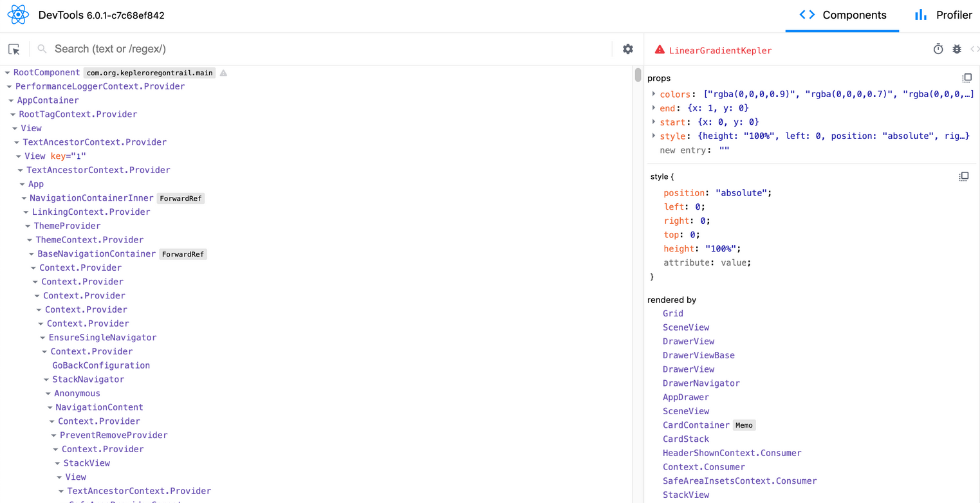The image size is (980, 503).
Task: Click the bug icon to log component data
Action: coord(957,50)
